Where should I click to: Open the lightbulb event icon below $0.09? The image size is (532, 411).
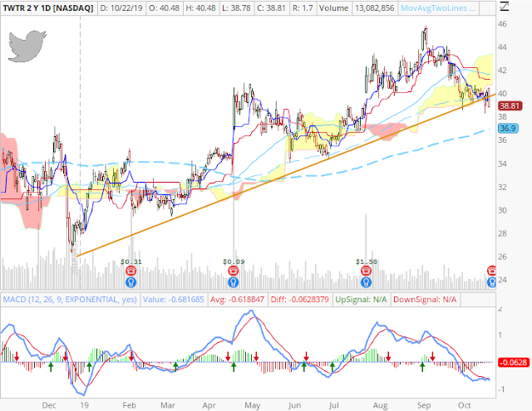[x=233, y=282]
